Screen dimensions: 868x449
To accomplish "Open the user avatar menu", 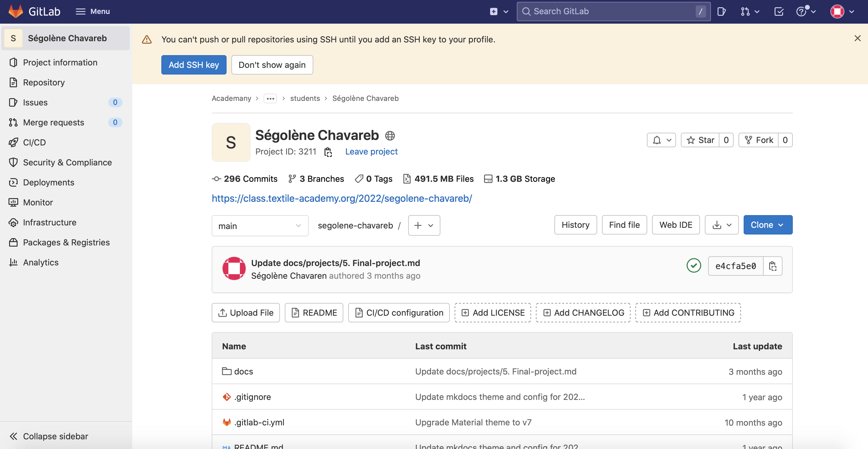I will click(x=843, y=12).
